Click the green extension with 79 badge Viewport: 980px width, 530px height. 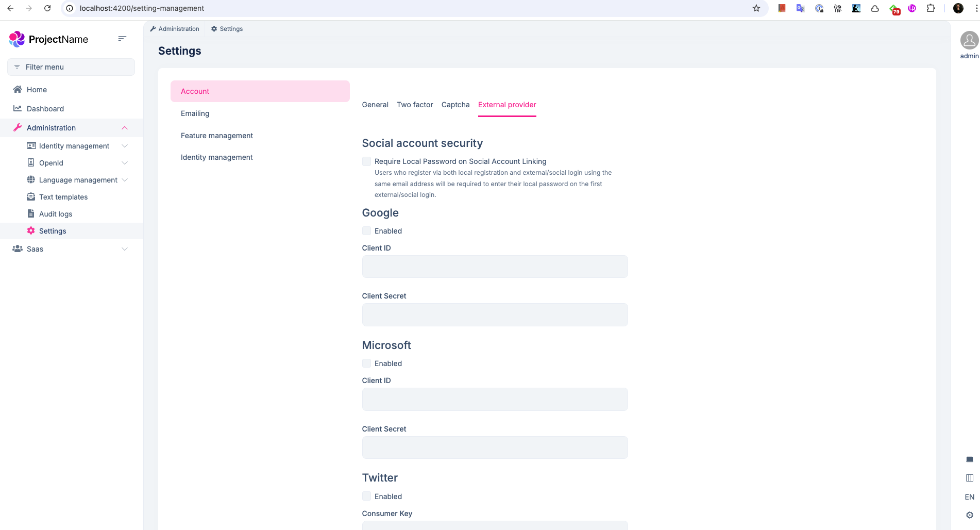[x=894, y=9]
